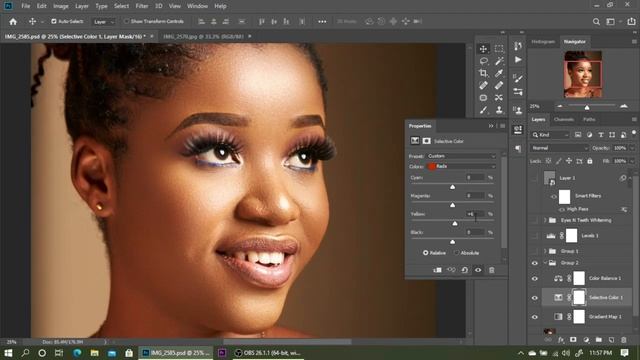This screenshot has width=640, height=360.
Task: Hide the Selective Color 1 layer
Action: click(535, 298)
